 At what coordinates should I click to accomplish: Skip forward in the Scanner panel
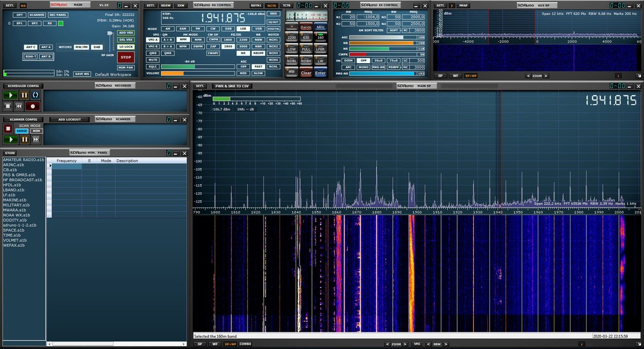36,139
